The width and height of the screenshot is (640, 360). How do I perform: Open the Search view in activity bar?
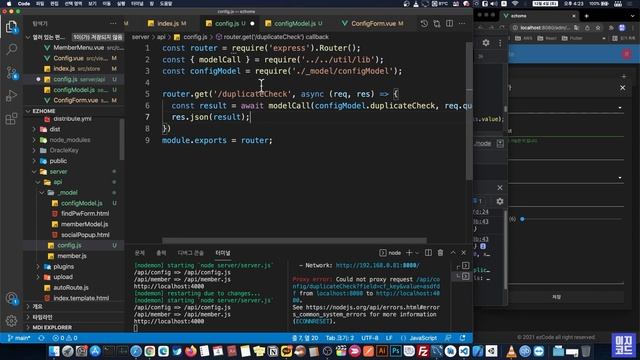coord(11,50)
